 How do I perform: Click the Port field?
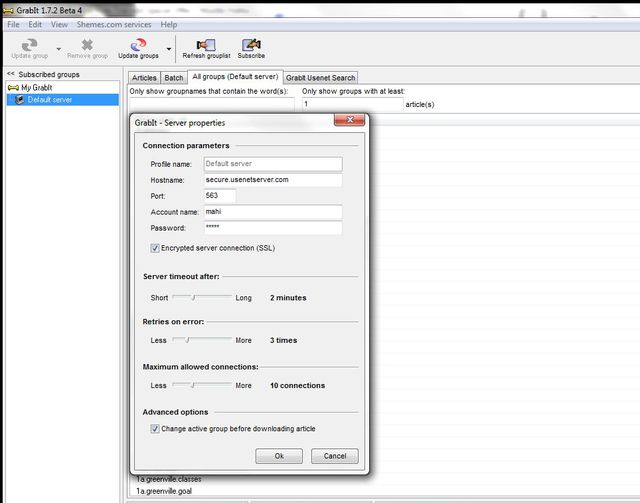(220, 196)
